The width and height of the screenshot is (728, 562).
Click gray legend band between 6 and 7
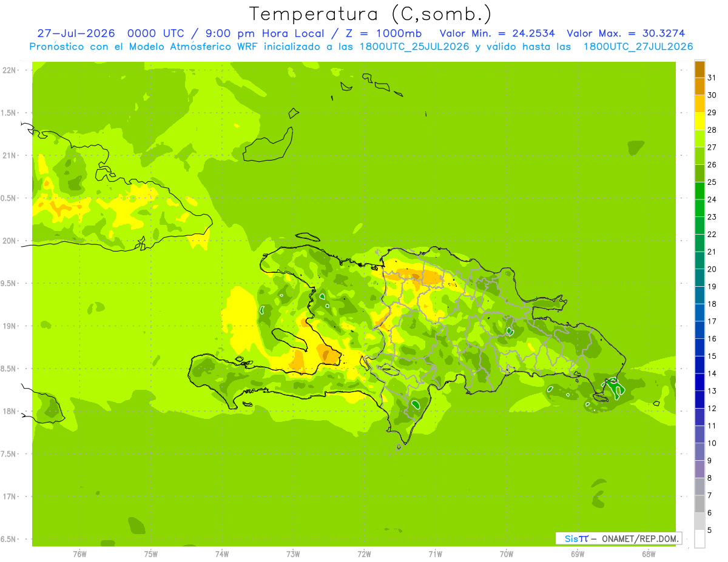(699, 504)
